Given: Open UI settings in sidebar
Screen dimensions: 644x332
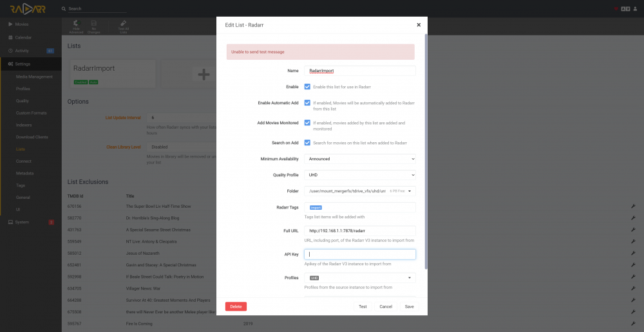Looking at the screenshot, I should pyautogui.click(x=18, y=209).
